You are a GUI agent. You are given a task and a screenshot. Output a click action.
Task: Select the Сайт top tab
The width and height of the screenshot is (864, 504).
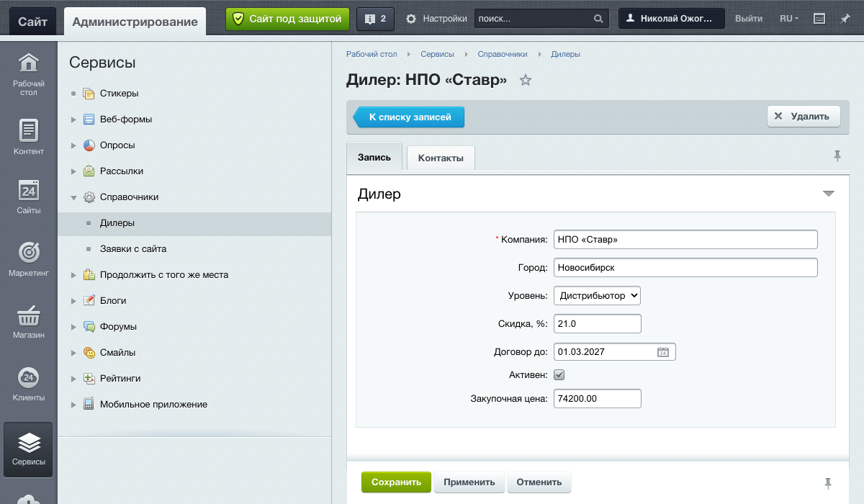(32, 22)
